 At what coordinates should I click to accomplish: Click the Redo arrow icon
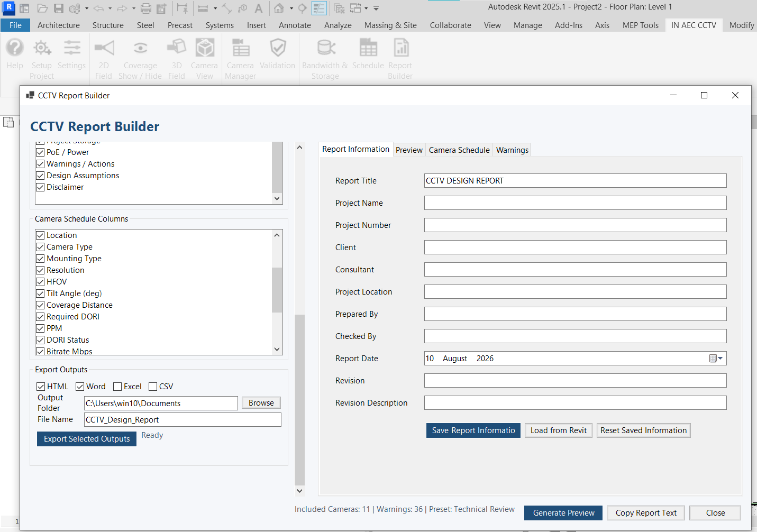tap(122, 8)
